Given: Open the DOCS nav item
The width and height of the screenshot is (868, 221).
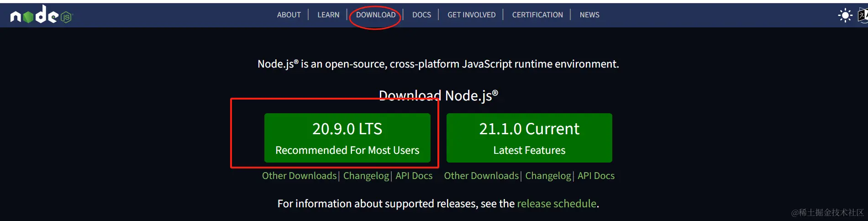Looking at the screenshot, I should [421, 15].
